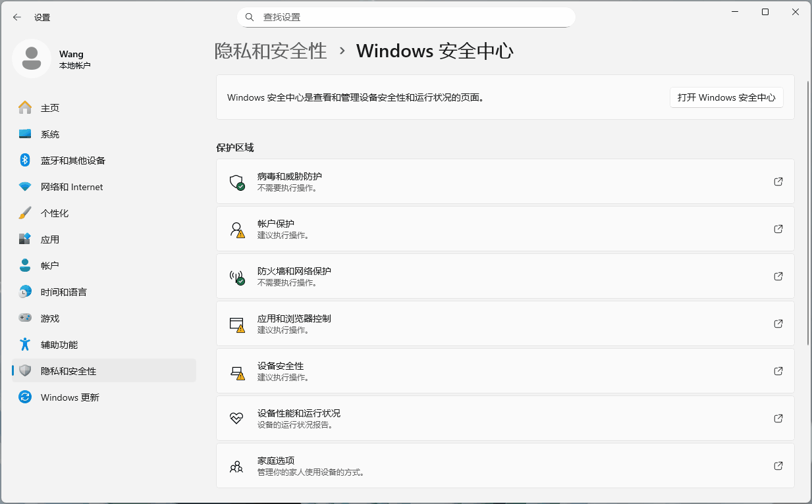The image size is (812, 504).
Task: Click the window warning icon of 应用和浏览器控制
Action: point(236,324)
